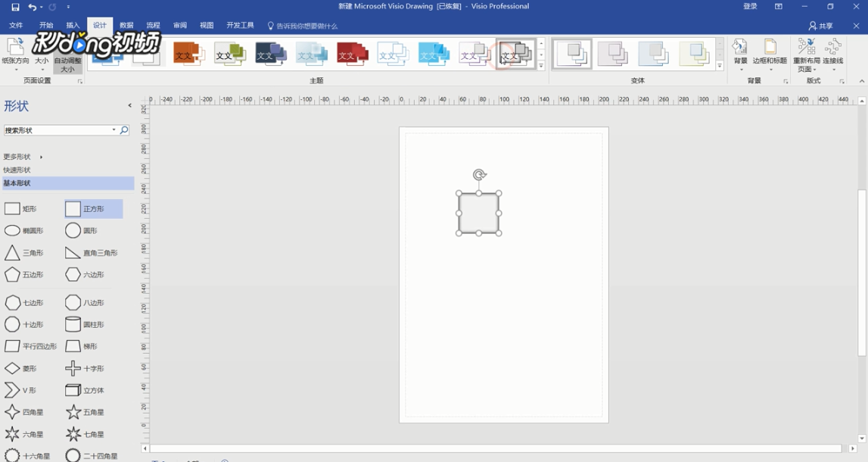
Task: Select the yellow-blue fourth variant swatch
Action: pos(694,54)
